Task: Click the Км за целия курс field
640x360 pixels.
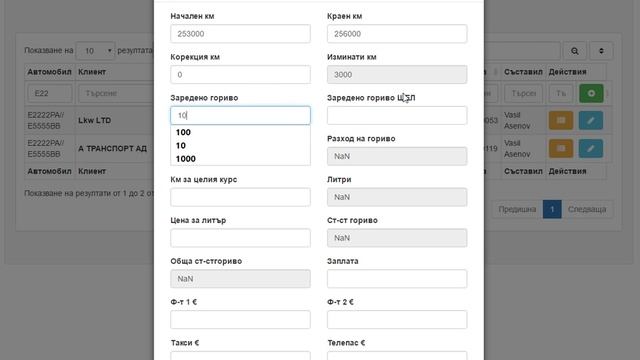Action: pos(240,197)
